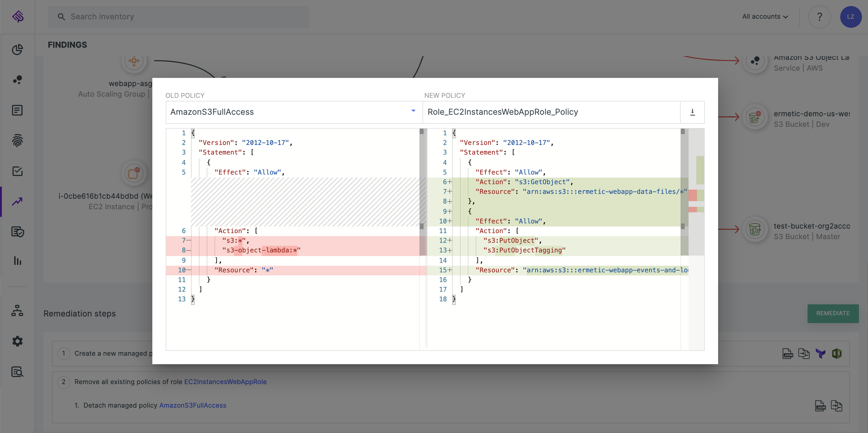This screenshot has width=868, height=433.
Task: Open the dashboard pie chart icon
Action: (x=17, y=50)
